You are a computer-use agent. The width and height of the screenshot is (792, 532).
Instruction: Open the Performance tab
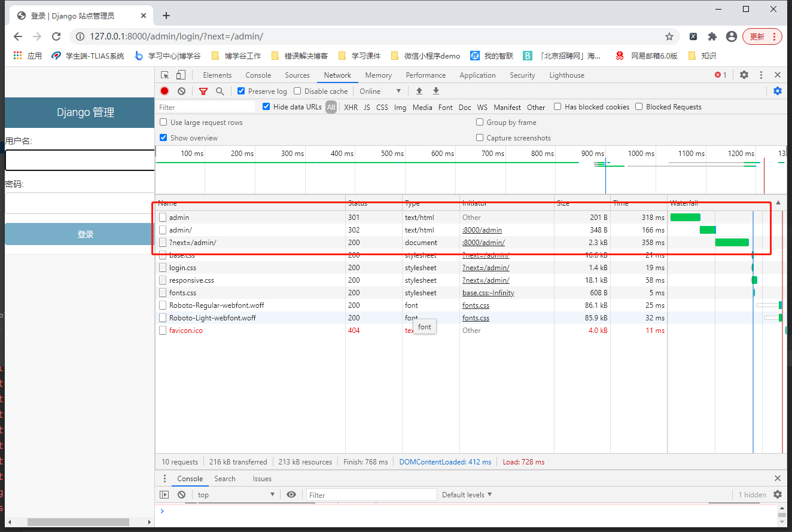click(x=425, y=75)
